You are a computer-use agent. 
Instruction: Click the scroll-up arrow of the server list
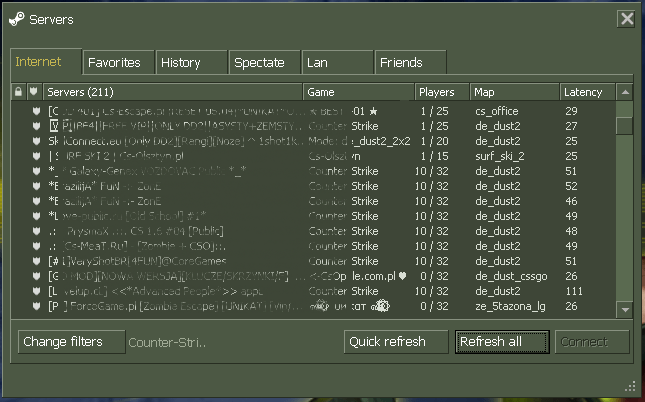coord(625,92)
